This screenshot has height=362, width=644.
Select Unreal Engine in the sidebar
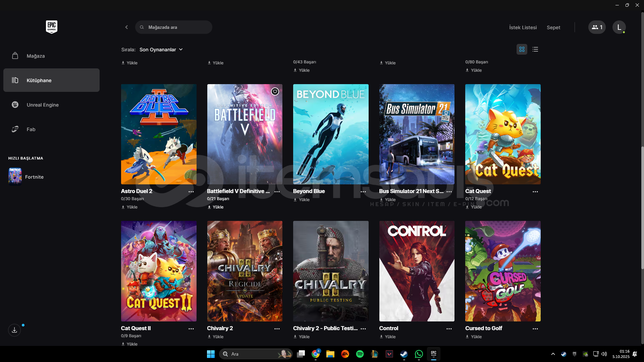coord(43,105)
